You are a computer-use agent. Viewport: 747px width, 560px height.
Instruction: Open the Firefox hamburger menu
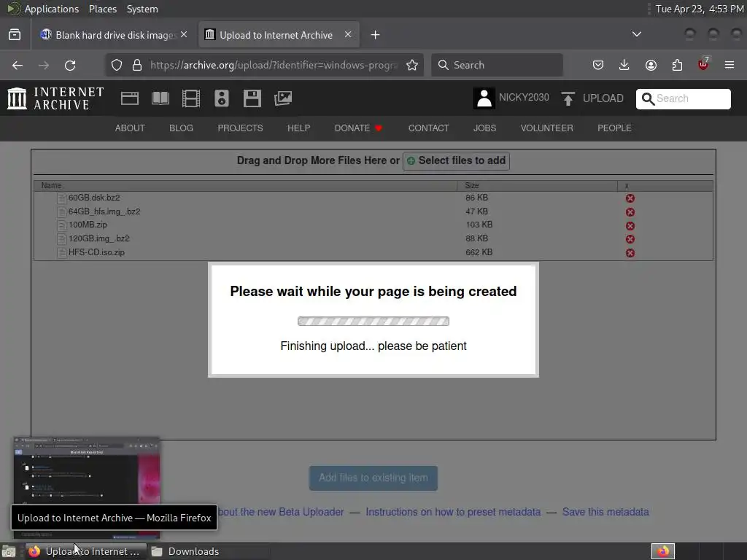point(729,65)
